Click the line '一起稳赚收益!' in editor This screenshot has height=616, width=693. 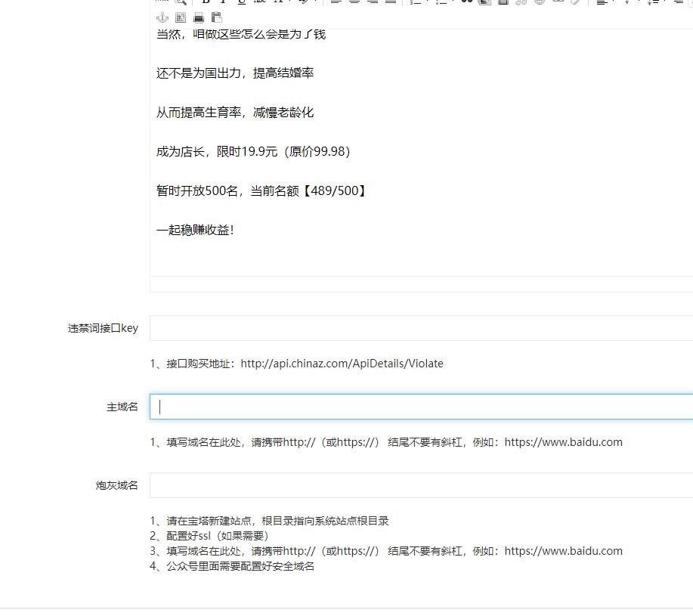pyautogui.click(x=196, y=231)
